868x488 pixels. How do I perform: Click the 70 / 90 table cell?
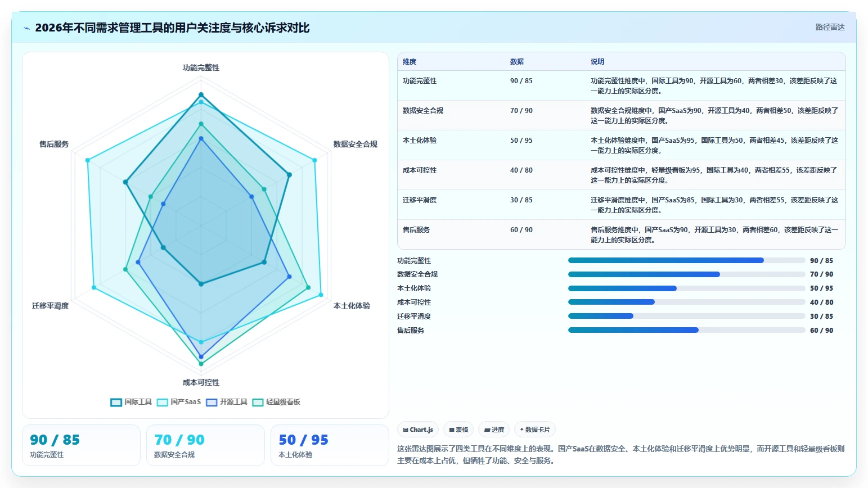pos(521,111)
